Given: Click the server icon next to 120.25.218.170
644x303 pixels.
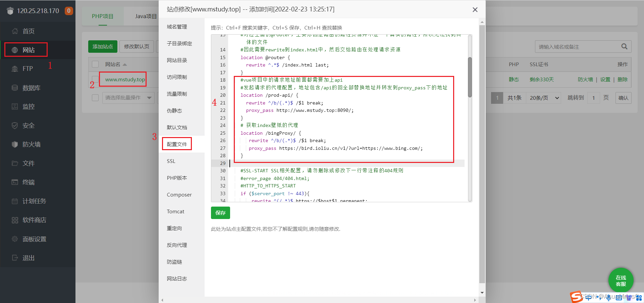Looking at the screenshot, I should point(10,11).
